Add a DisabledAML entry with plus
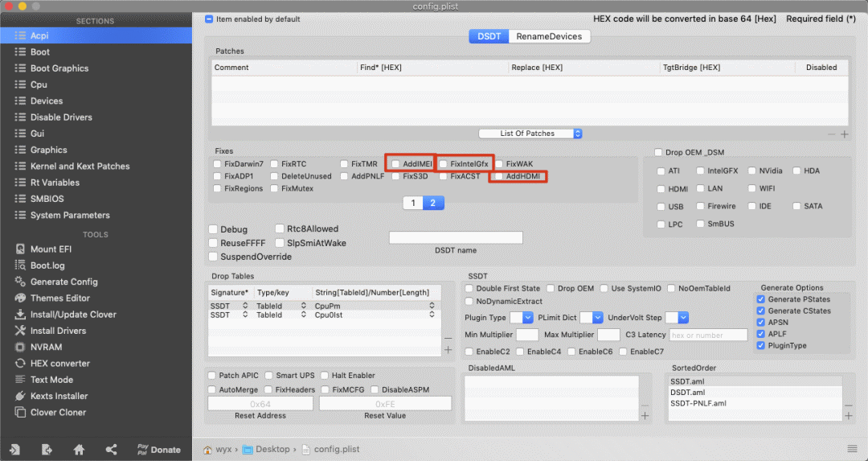Viewport: 868px width, 461px height. [x=645, y=416]
